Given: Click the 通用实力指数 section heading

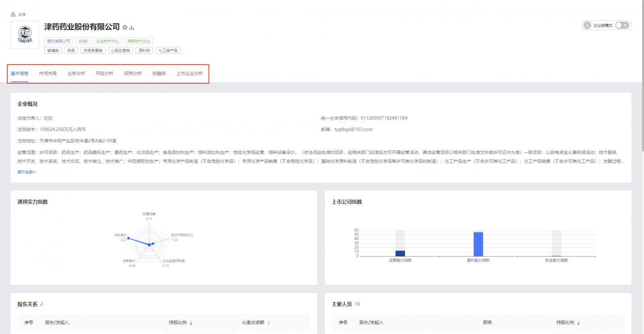Looking at the screenshot, I should point(33,202).
